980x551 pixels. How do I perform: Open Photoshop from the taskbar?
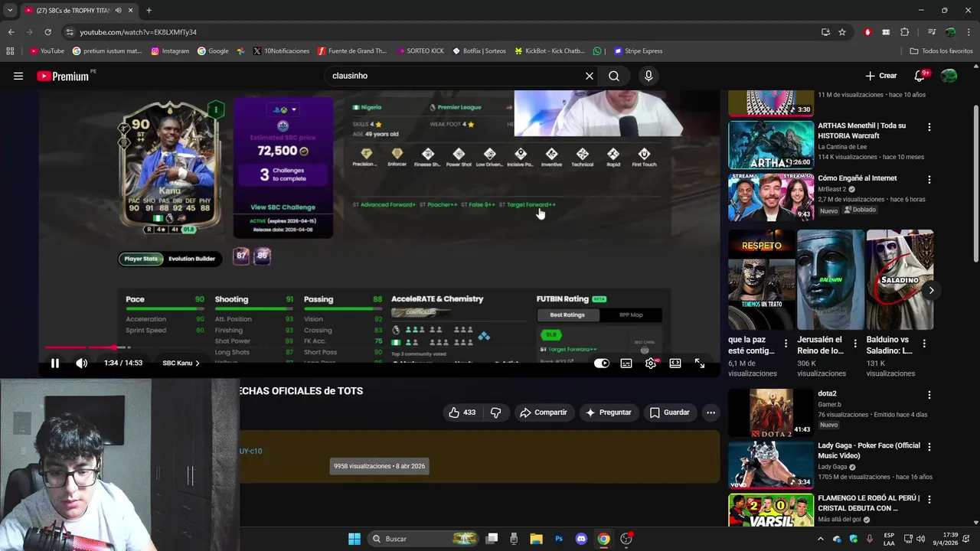pyautogui.click(x=559, y=539)
